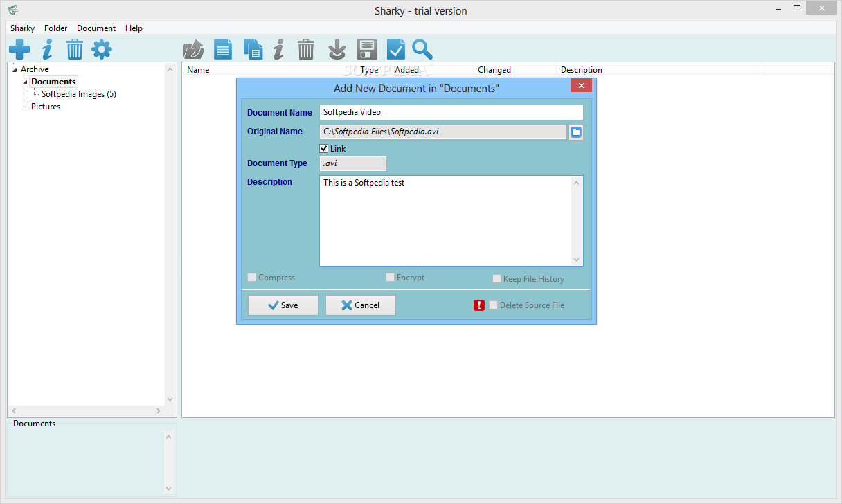Collapse the Archive tree node
Screen dimensions: 842x504
pos(15,70)
